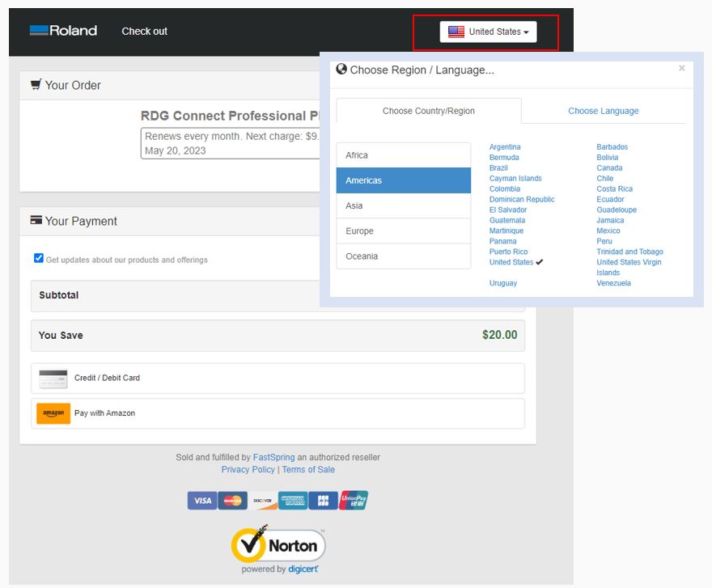The height and width of the screenshot is (588, 712).
Task: Select Oceania region
Action: tap(403, 256)
